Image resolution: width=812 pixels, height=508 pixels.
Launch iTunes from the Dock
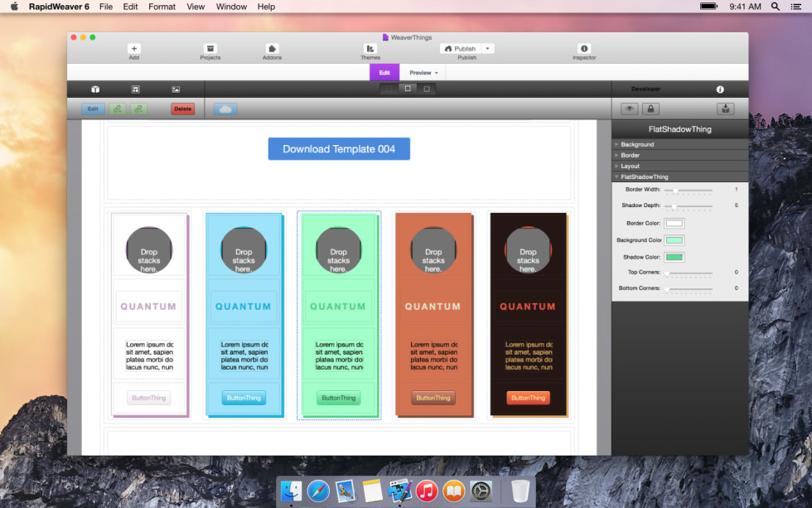427,491
